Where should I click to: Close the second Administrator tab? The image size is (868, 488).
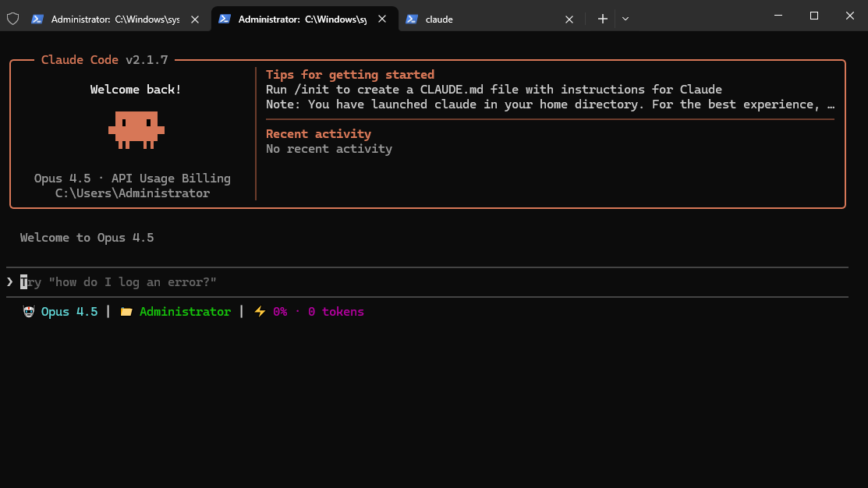[x=382, y=19]
